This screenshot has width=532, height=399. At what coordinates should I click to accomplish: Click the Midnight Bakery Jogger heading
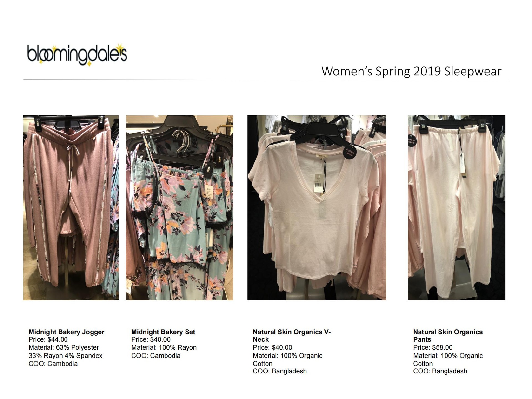66,332
